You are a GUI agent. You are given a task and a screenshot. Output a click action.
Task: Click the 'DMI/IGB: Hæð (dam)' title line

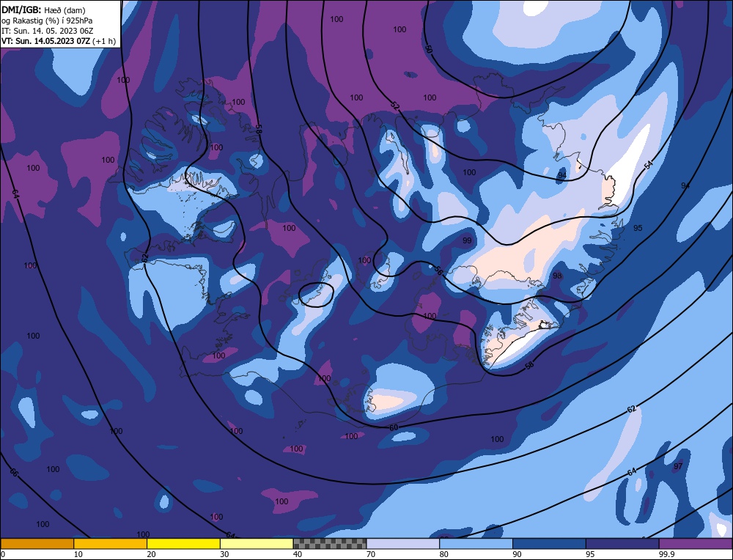tap(43, 10)
